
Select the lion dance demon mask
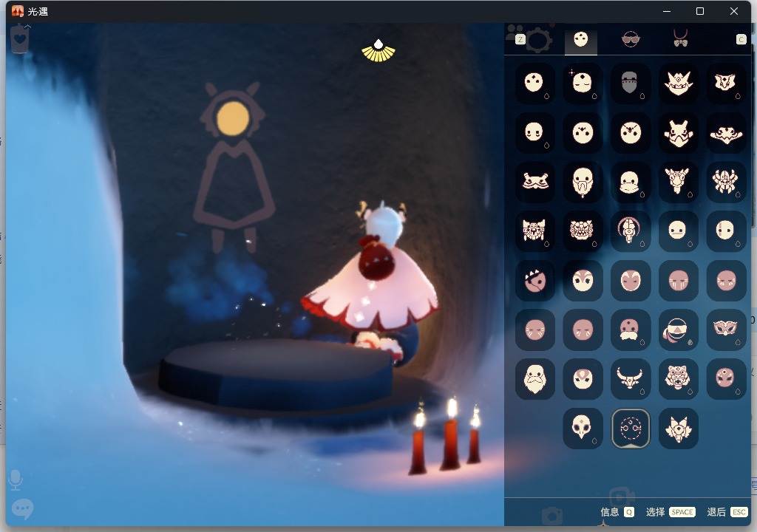(x=583, y=231)
